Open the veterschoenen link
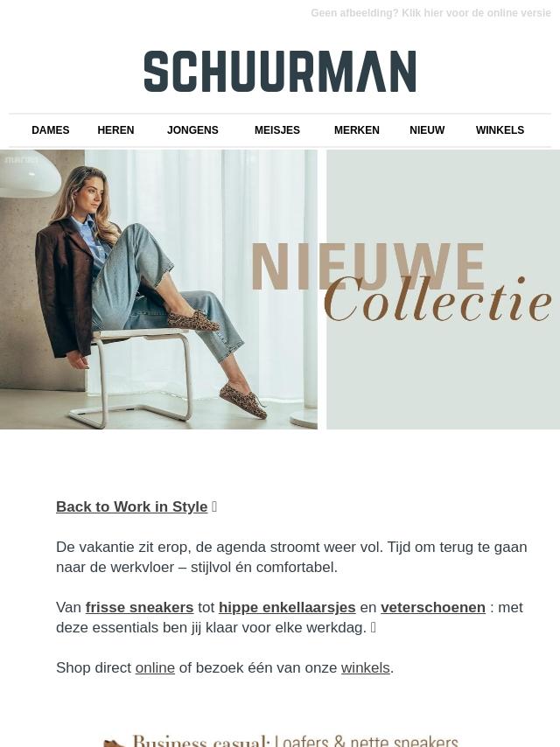This screenshot has height=747, width=560. [433, 607]
